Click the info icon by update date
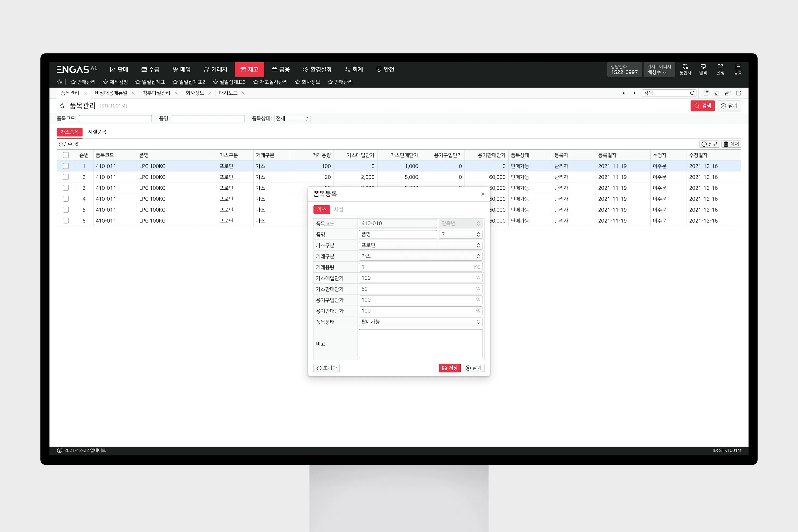Viewport: 798px width, 532px height. (60, 450)
